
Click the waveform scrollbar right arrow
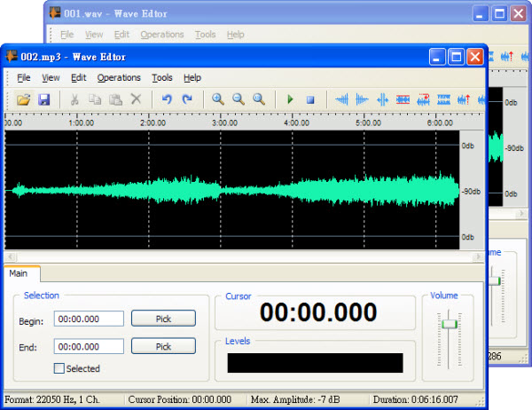point(479,256)
